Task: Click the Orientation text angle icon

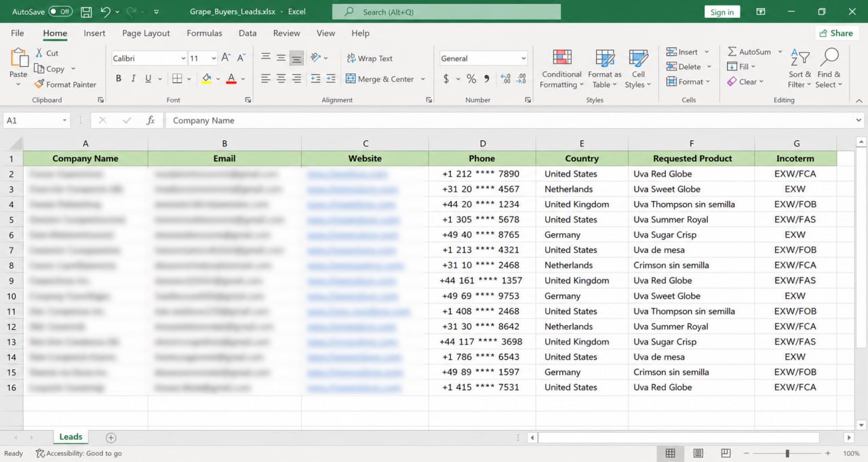Action: click(315, 58)
